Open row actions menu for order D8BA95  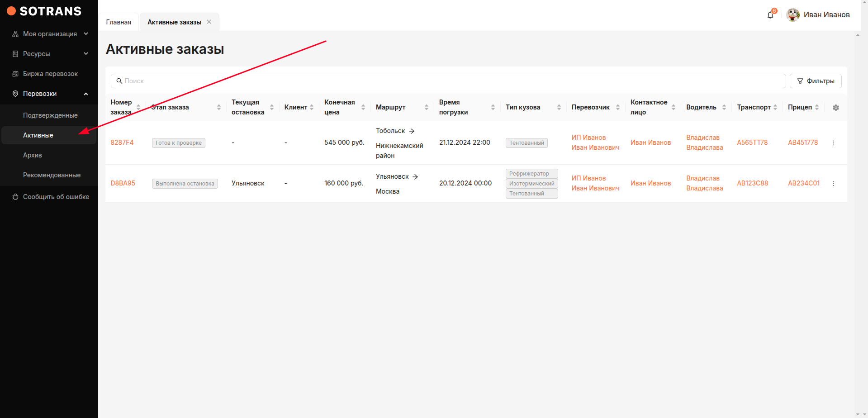(x=833, y=184)
